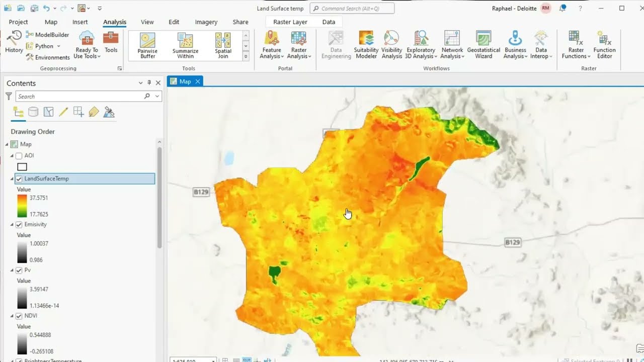Open Visibility Analysis workflow
The image size is (644, 362).
click(x=391, y=45)
